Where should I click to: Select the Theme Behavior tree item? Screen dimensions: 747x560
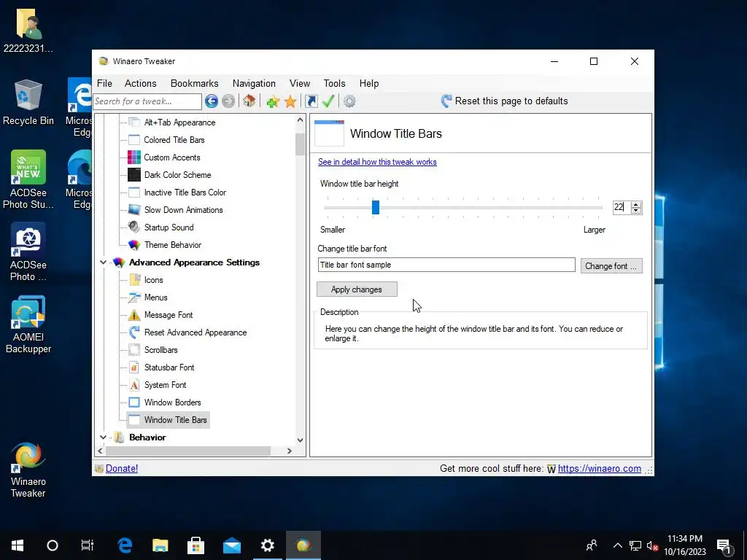click(172, 245)
